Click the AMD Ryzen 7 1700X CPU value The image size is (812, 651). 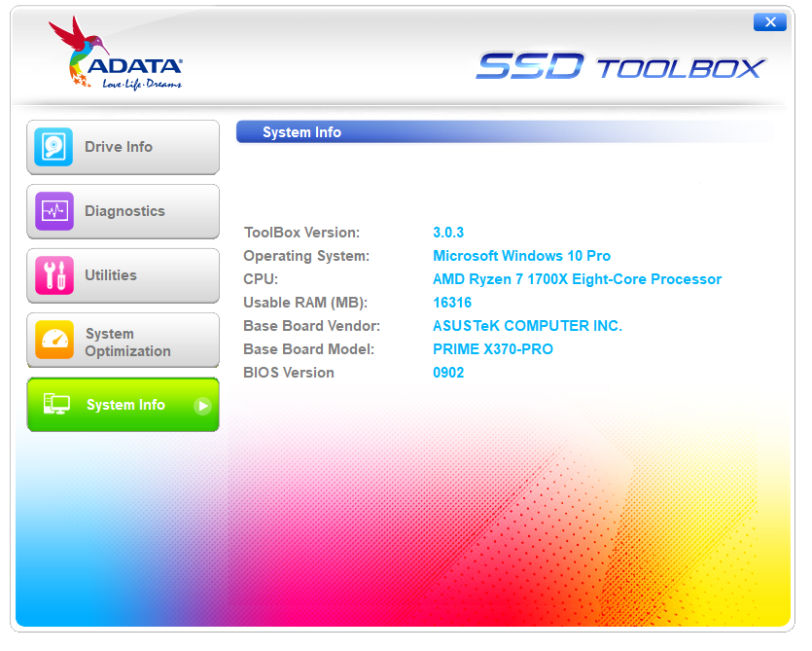577,279
